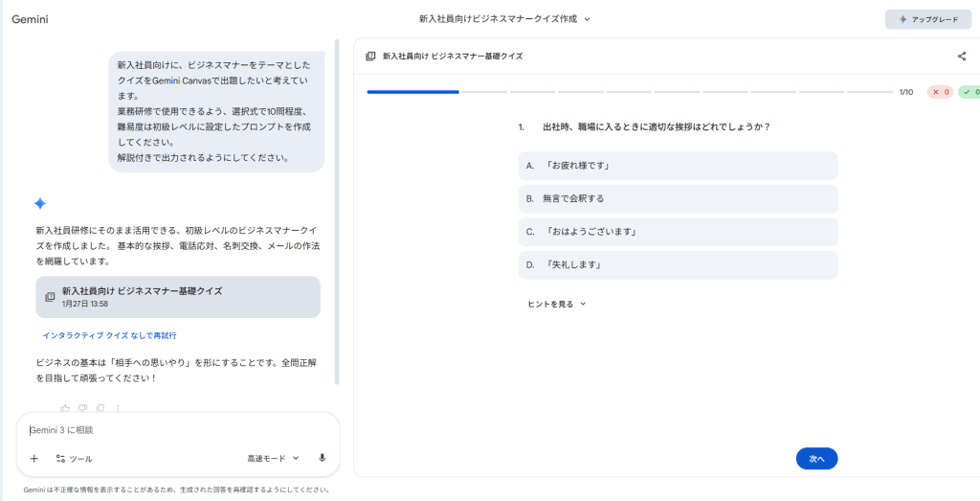The height and width of the screenshot is (501, 980).
Task: Click the 次へ next button
Action: [x=816, y=459]
